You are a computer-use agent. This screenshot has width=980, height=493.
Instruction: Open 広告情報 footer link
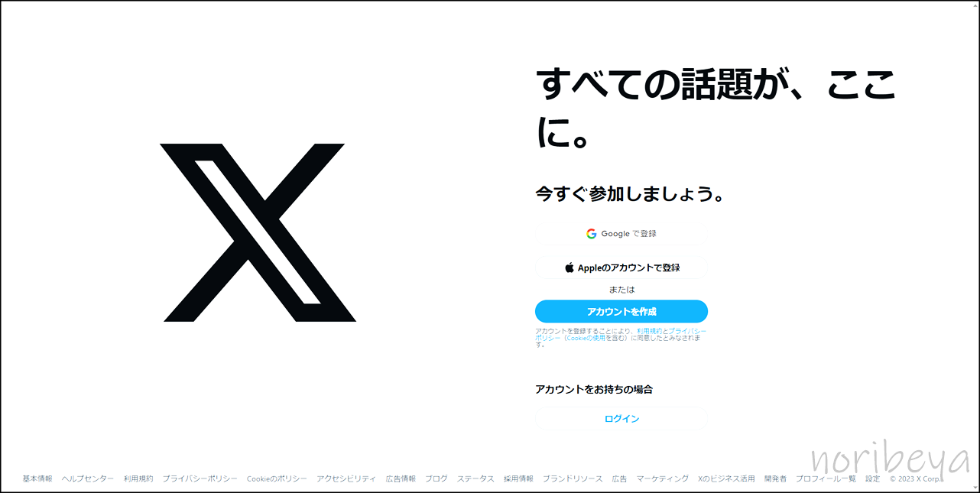click(401, 478)
